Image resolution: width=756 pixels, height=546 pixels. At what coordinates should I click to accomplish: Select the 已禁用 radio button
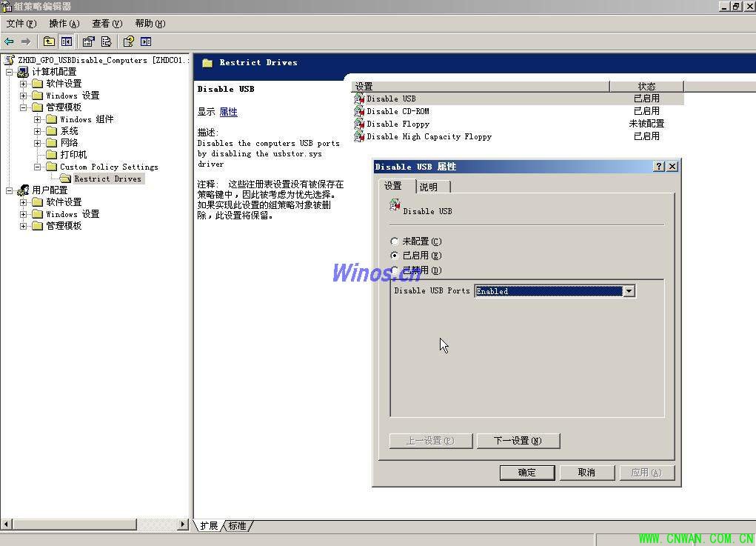395,270
